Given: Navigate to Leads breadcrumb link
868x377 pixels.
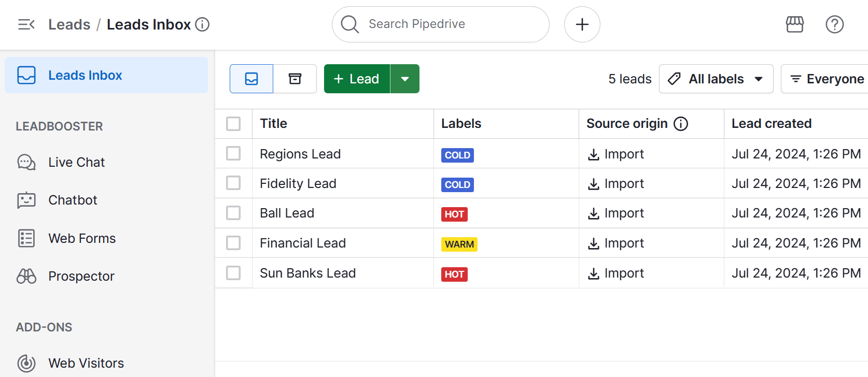Looking at the screenshot, I should pos(69,24).
